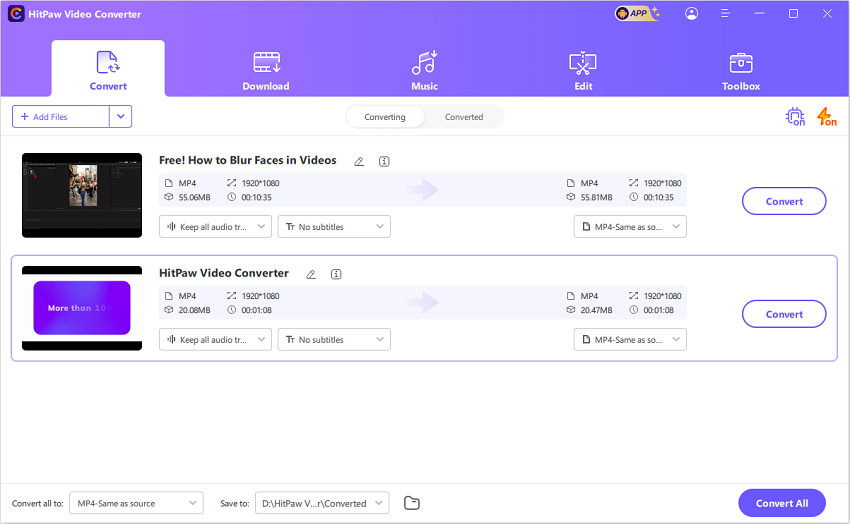Click the Add Files button

61,117
